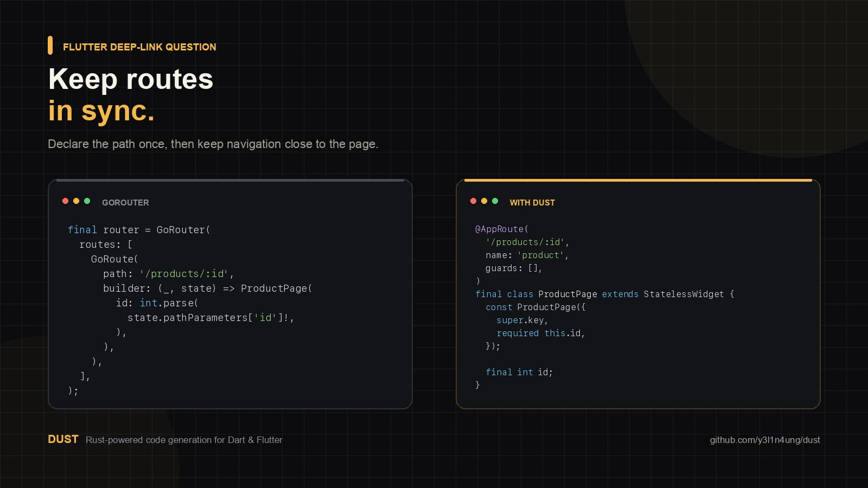Click the 'Declare the path once' subtitle
This screenshot has width=868, height=488.
point(213,144)
